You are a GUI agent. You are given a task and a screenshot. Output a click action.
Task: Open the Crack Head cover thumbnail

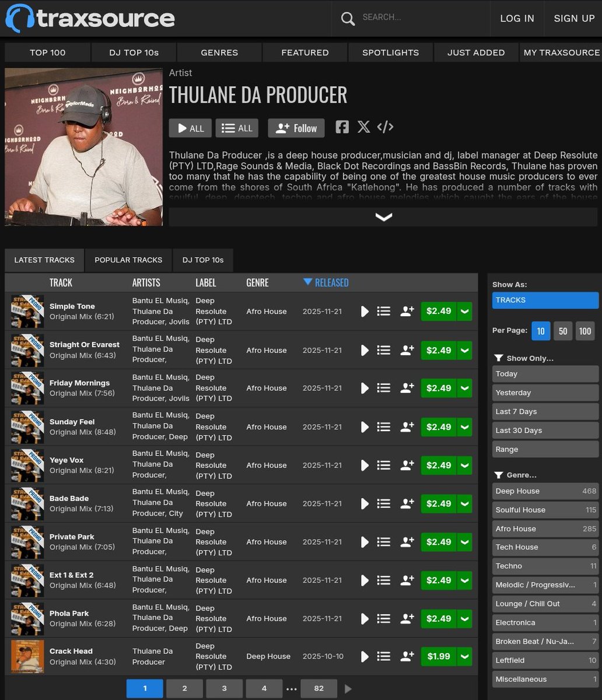pos(27,657)
